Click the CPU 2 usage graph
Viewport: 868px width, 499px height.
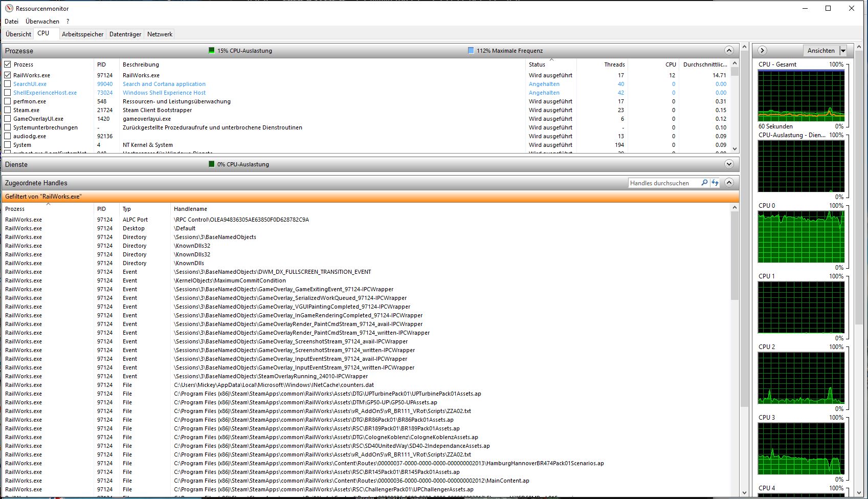(x=801, y=378)
